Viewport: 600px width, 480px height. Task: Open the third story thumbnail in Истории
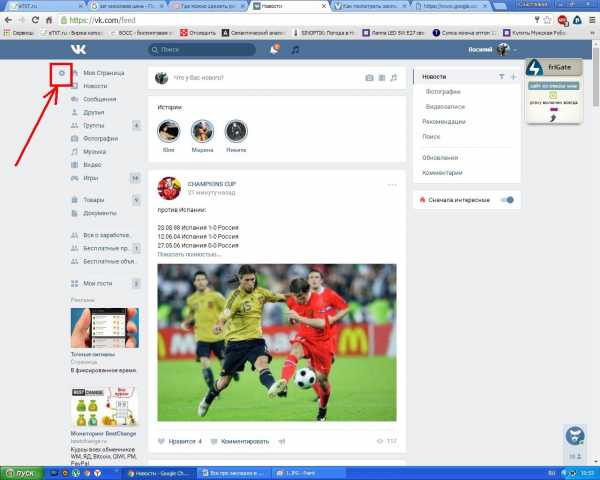click(236, 131)
